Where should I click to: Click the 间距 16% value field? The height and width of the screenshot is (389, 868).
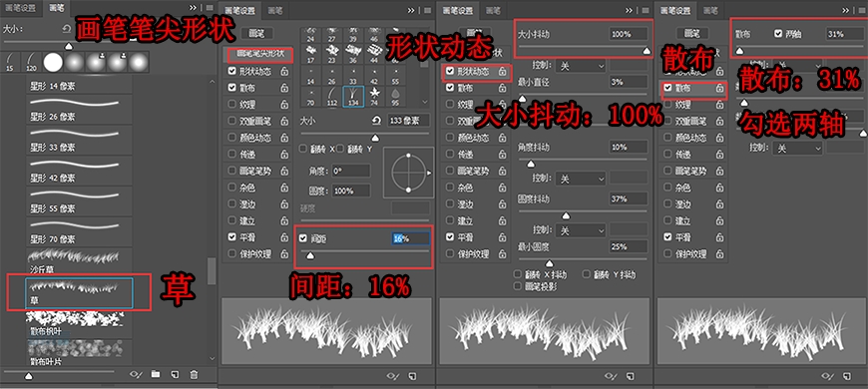pyautogui.click(x=410, y=238)
